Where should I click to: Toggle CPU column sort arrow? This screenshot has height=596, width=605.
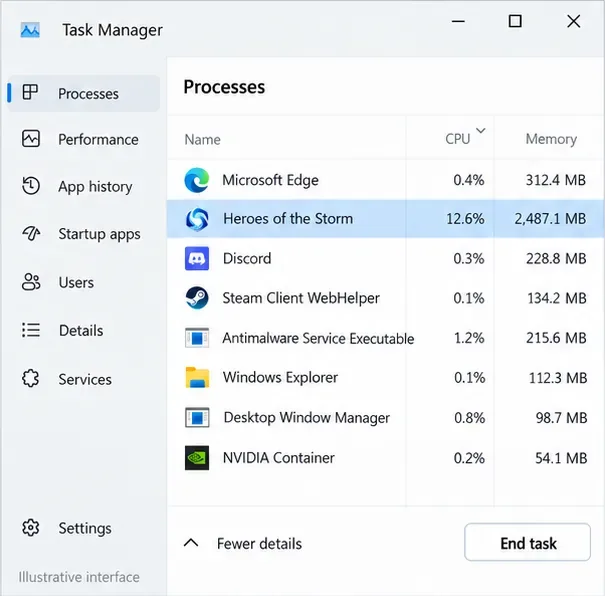481,130
